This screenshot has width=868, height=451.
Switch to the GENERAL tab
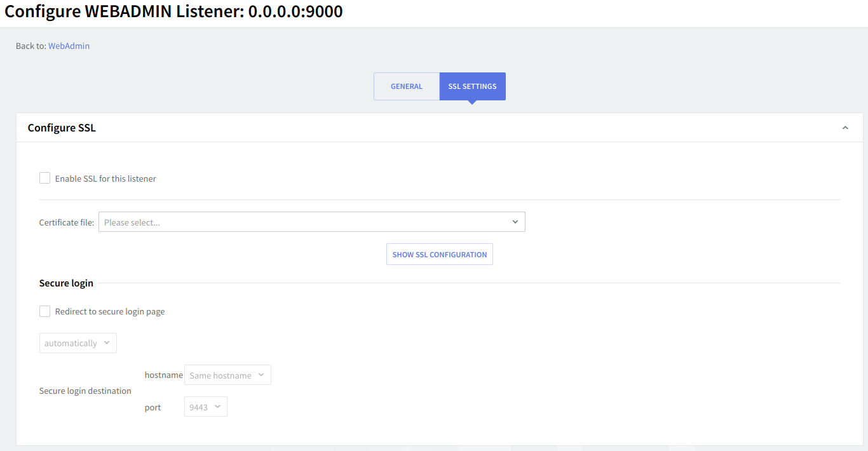[406, 86]
